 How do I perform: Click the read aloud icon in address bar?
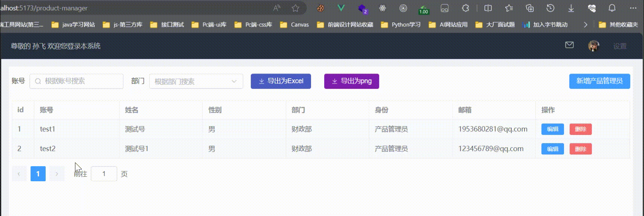click(277, 8)
